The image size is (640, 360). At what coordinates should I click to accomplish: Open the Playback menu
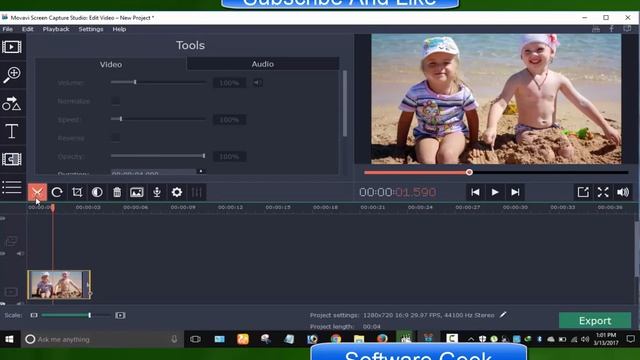[56, 29]
